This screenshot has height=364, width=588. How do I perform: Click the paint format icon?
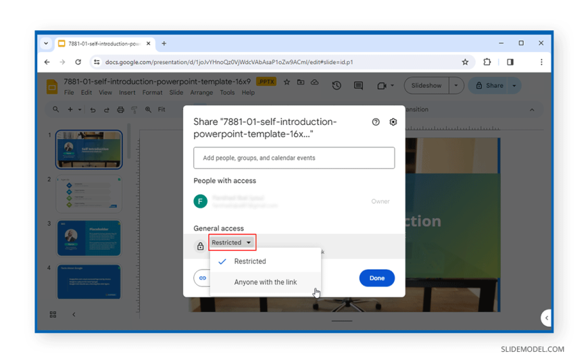pyautogui.click(x=134, y=110)
